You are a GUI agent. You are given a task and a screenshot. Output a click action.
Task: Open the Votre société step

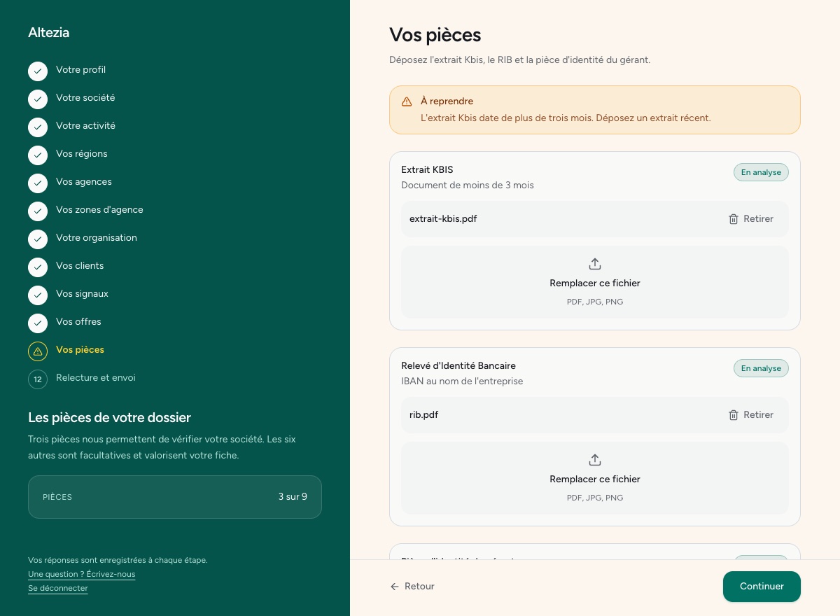click(85, 98)
